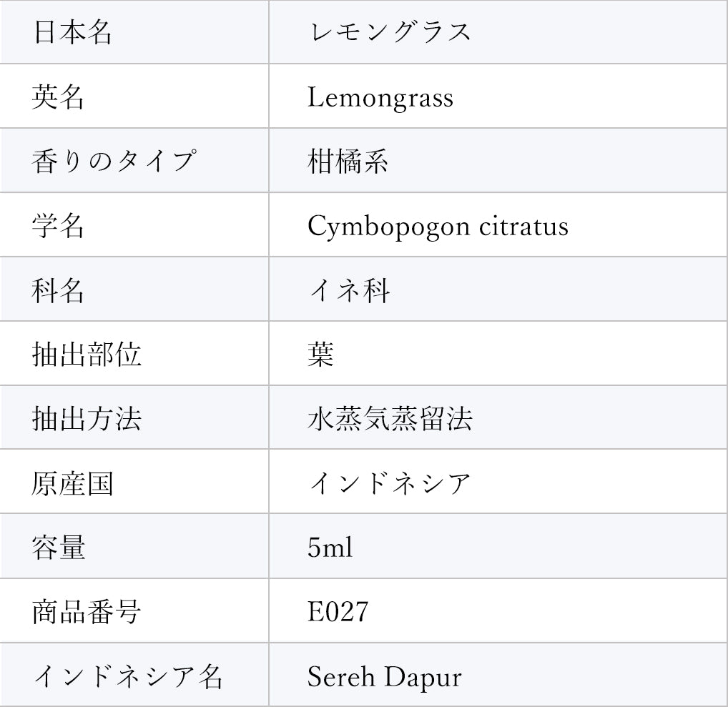
Task: Click the 柑橘系 value cell
Action: tap(348, 162)
